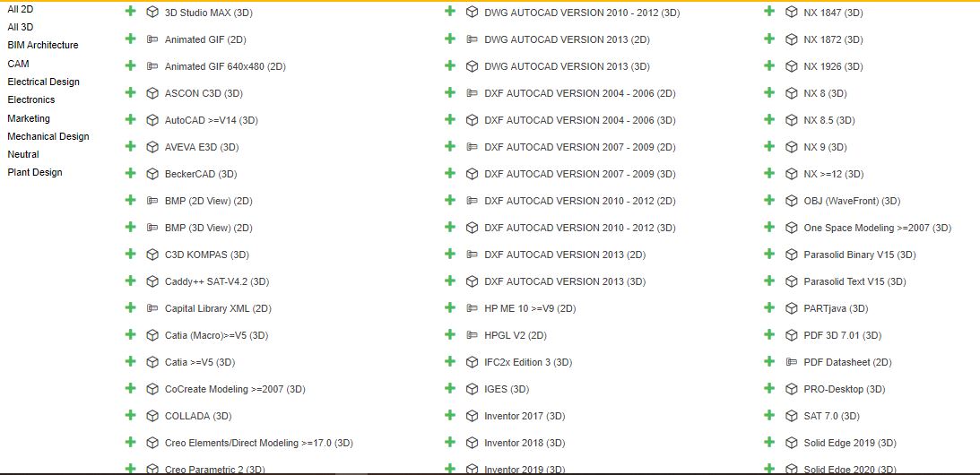The image size is (980, 475).
Task: Select DXF AUTOCAD VERSION 2007 - 2009 (2D)
Action: [580, 147]
